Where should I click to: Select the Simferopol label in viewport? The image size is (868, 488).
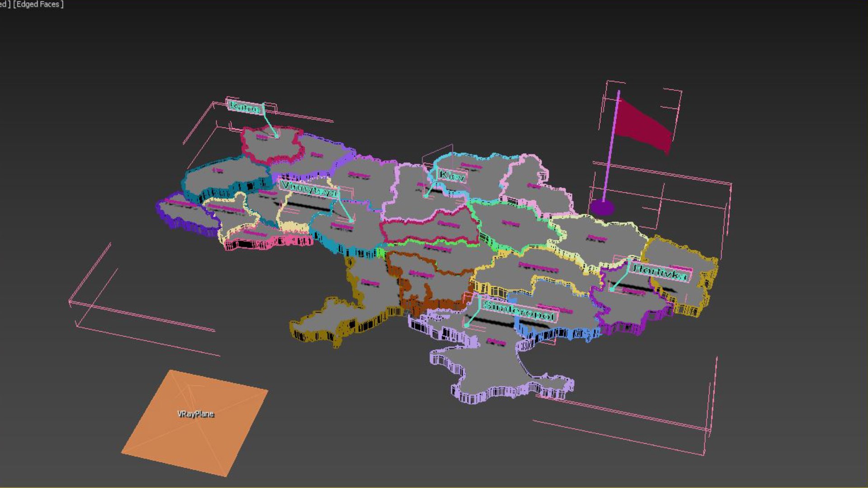518,310
